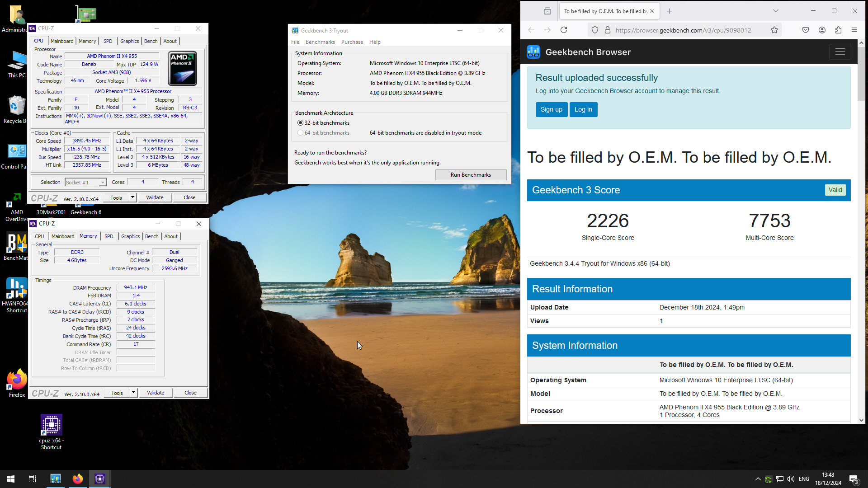
Task: Switch to SPD tab in top CPU-Z
Action: tap(108, 41)
